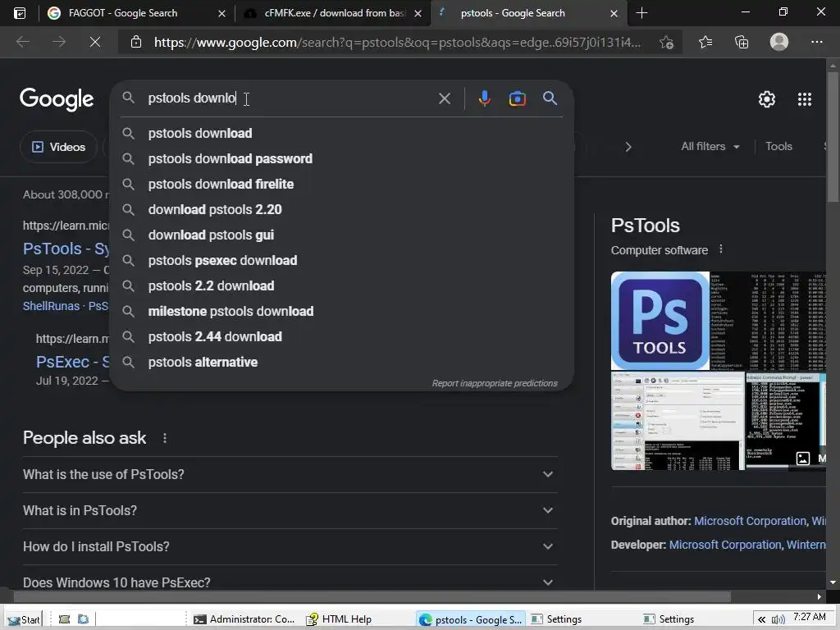Open the Edge profile avatar
Image resolution: width=840 pixels, height=630 pixels.
tap(779, 42)
